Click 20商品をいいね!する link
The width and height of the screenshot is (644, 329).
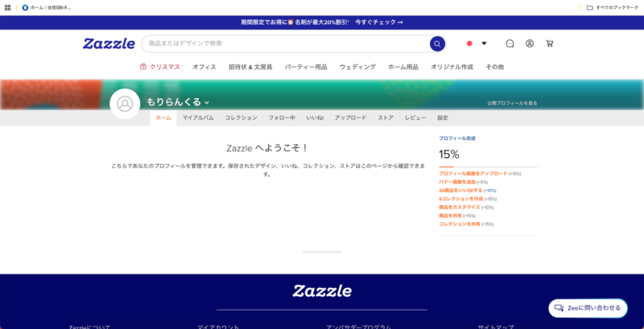point(460,191)
